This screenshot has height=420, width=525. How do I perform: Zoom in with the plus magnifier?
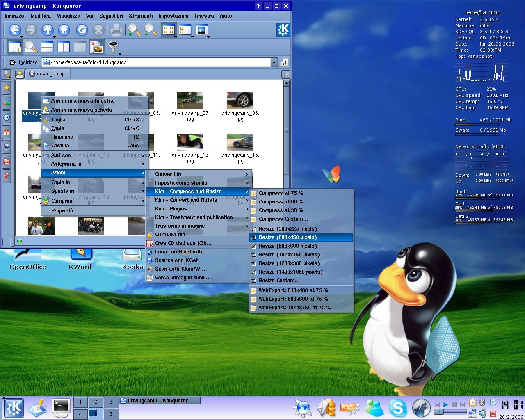pos(134,30)
